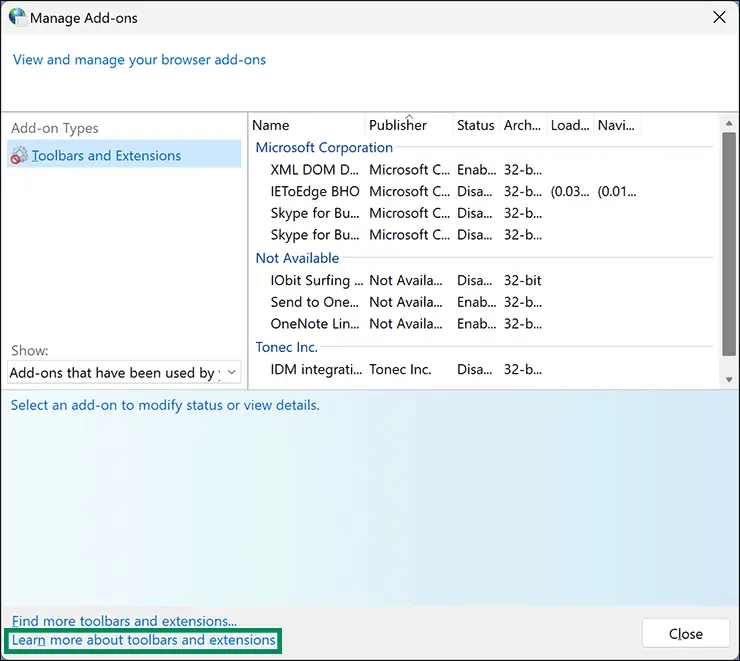740x661 pixels.
Task: Click the Close button
Action: point(685,633)
